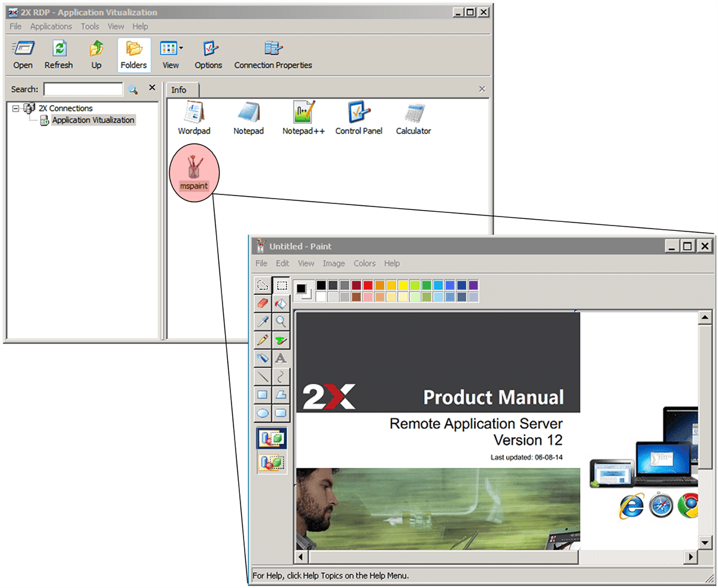Select the Airbrush spray tool
Screen dimensions: 718x588
pyautogui.click(x=262, y=358)
